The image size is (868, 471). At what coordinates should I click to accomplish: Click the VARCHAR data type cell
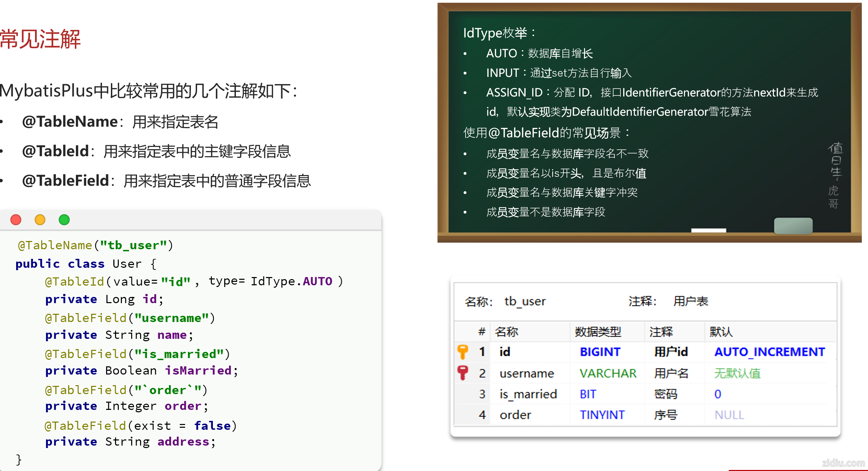(x=608, y=373)
